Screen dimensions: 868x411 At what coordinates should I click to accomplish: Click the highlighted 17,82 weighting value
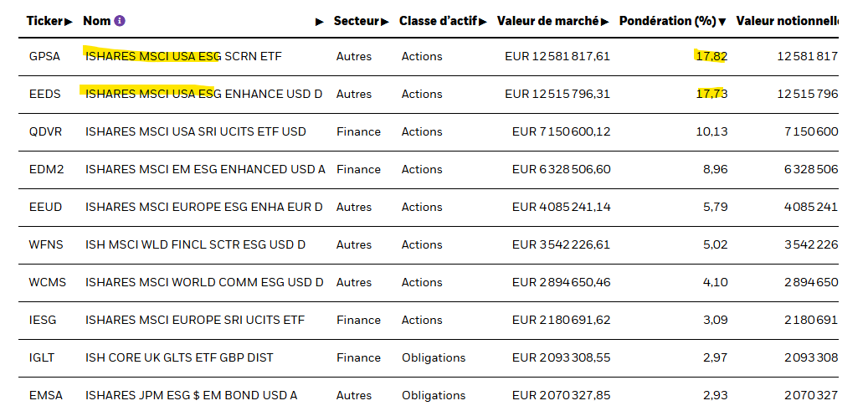click(711, 56)
